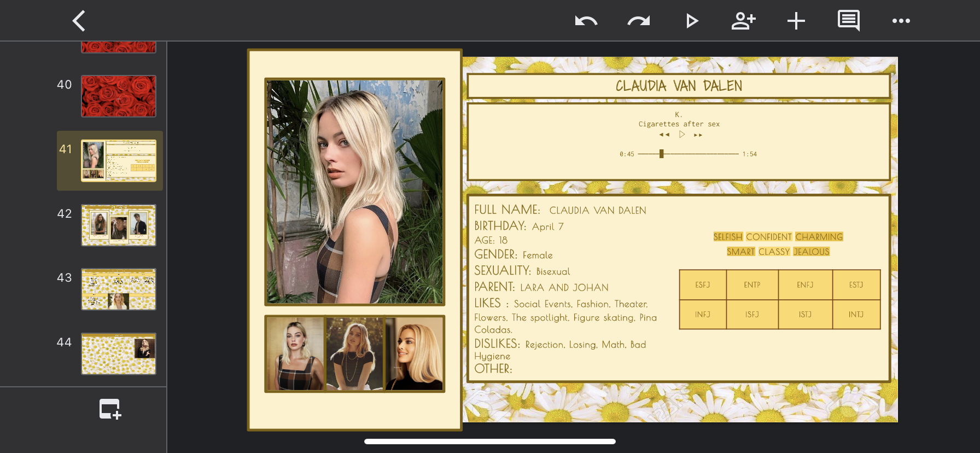This screenshot has width=980, height=453.
Task: Select the GENDER: Female line
Action: (514, 255)
